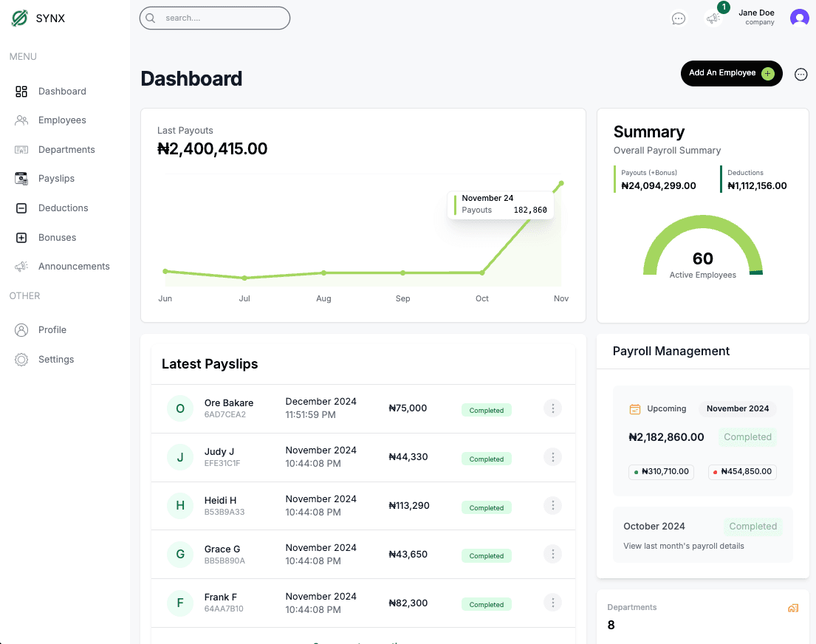Click Jane Doe's profile avatar
This screenshot has height=644, width=816.
(799, 18)
